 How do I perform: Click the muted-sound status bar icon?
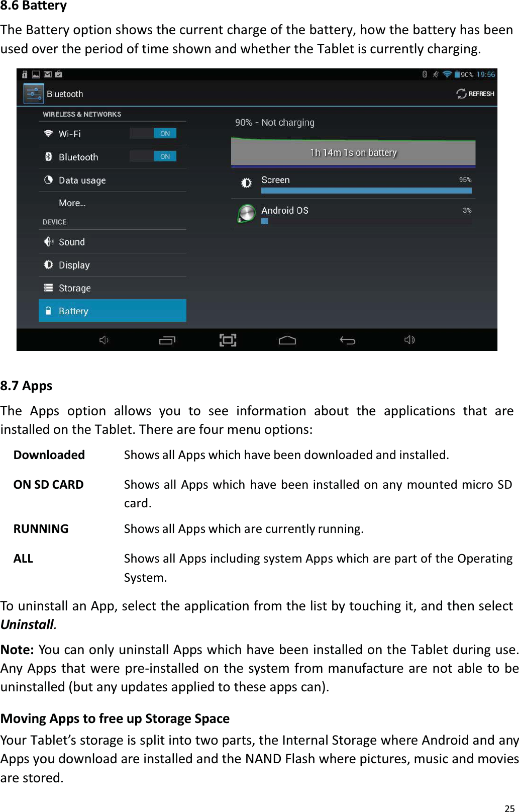point(436,74)
